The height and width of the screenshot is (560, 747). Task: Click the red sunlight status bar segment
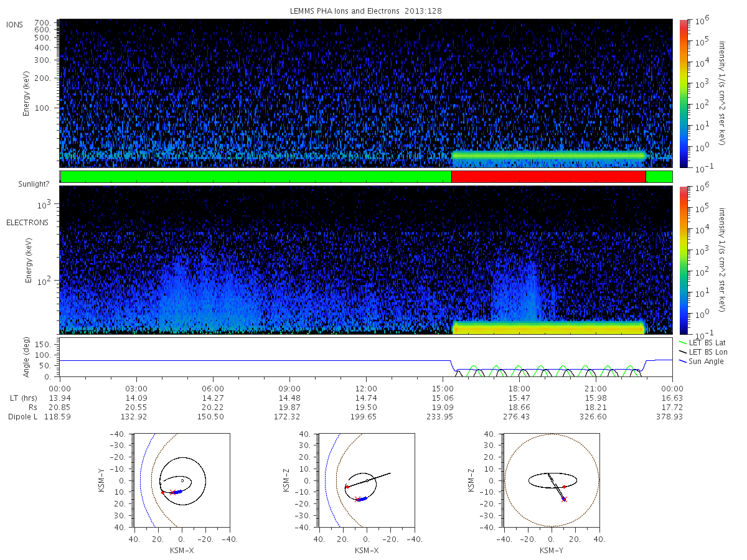pyautogui.click(x=548, y=177)
